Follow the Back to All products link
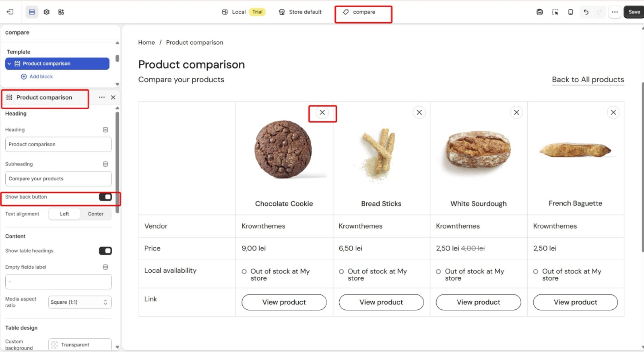The height and width of the screenshot is (352, 644). point(588,80)
